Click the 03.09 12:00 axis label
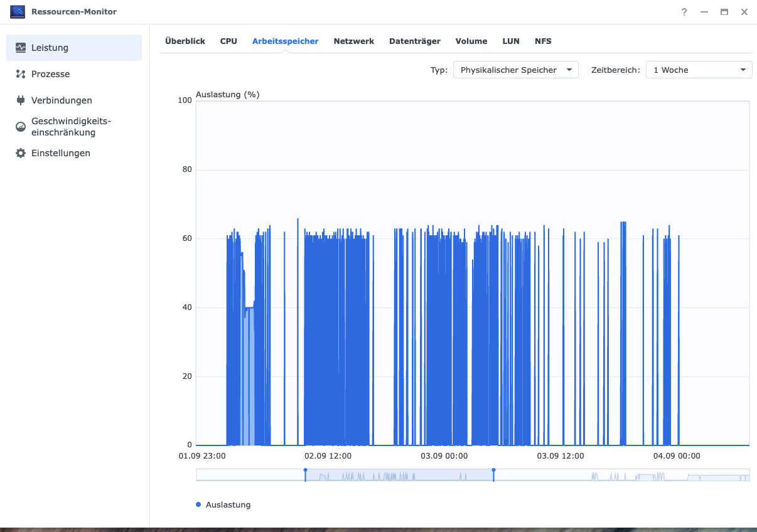757x532 pixels. pyautogui.click(x=561, y=456)
